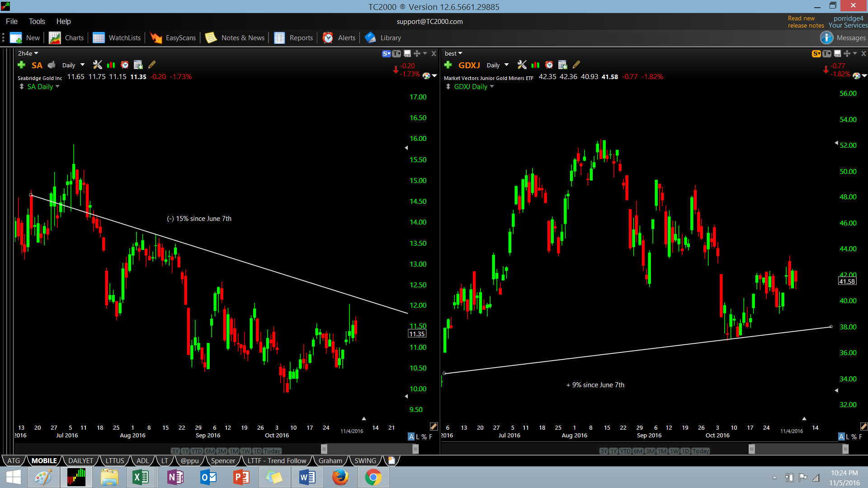Click green plus icon on SA chart
868x488 pixels.
coord(21,65)
